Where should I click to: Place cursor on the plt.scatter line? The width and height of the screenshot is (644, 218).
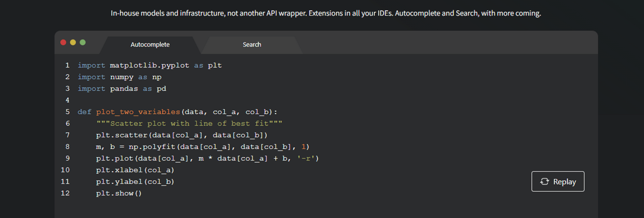pyautogui.click(x=175, y=135)
